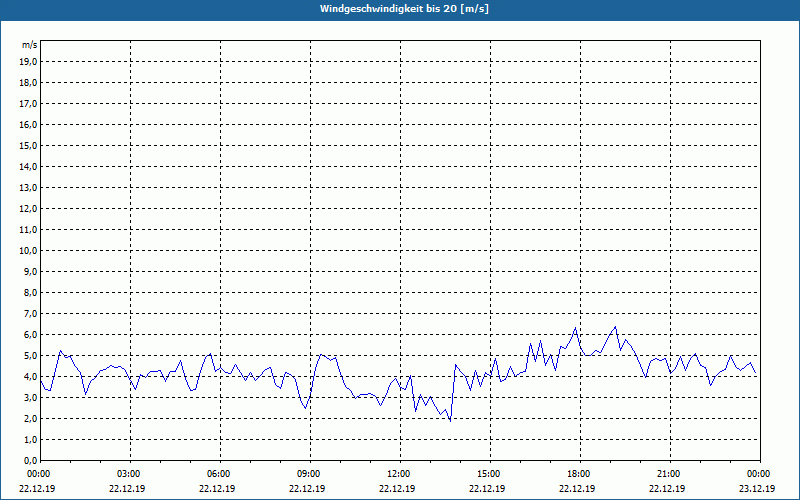Click the m/s unit label
The height and width of the screenshot is (500, 800).
tap(30, 45)
